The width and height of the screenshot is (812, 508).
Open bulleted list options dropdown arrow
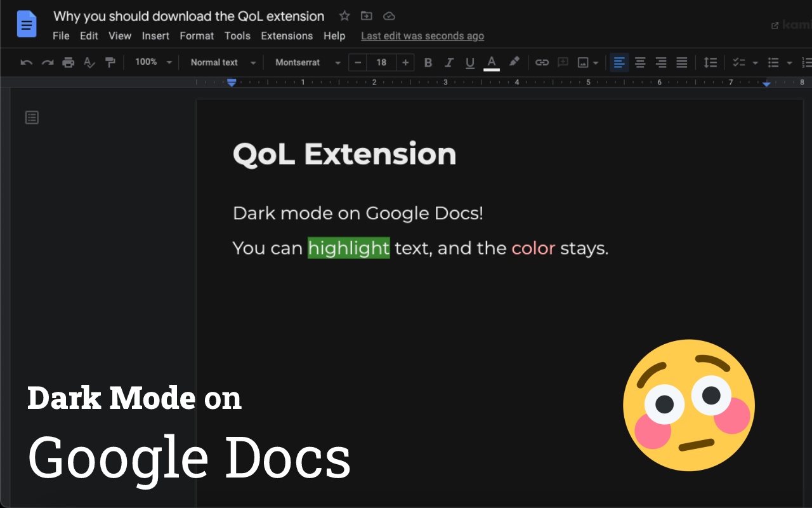pos(789,63)
